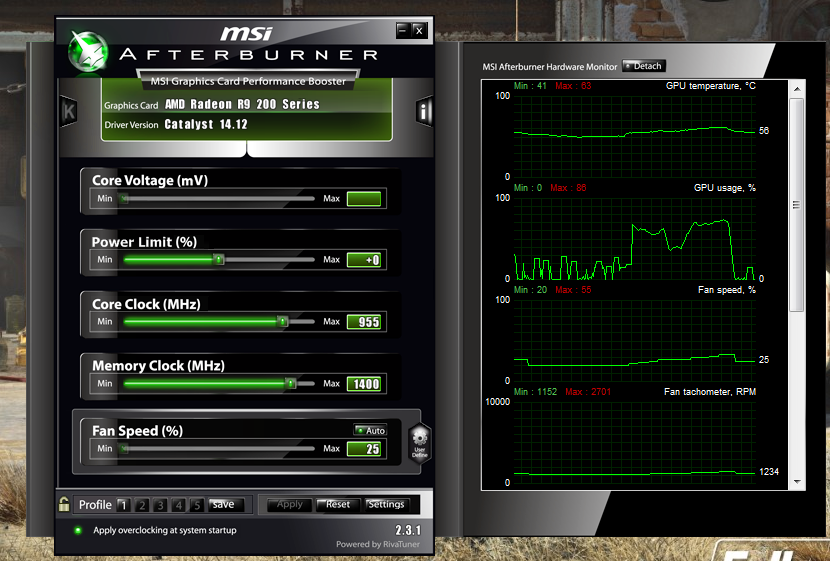Image resolution: width=830 pixels, height=561 pixels.
Task: Close the Afterburner window
Action: coord(419,30)
